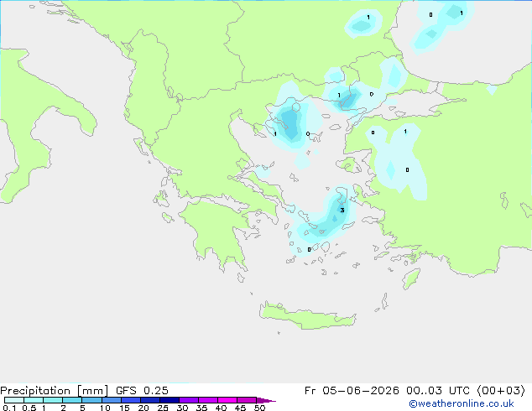This screenshot has width=532, height=411.
Task: Click the "15" legend scale label
Action: (x=124, y=408)
